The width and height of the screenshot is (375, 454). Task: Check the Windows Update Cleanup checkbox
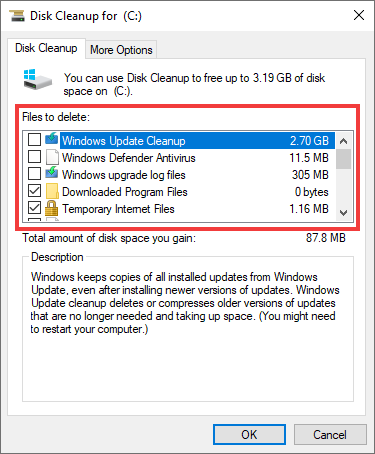pyautogui.click(x=34, y=140)
